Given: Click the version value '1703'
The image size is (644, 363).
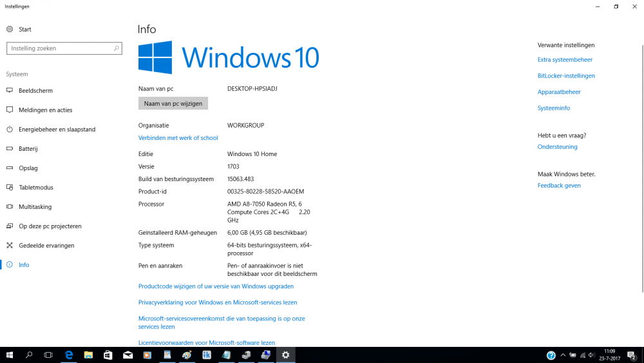Looking at the screenshot, I should (x=233, y=166).
